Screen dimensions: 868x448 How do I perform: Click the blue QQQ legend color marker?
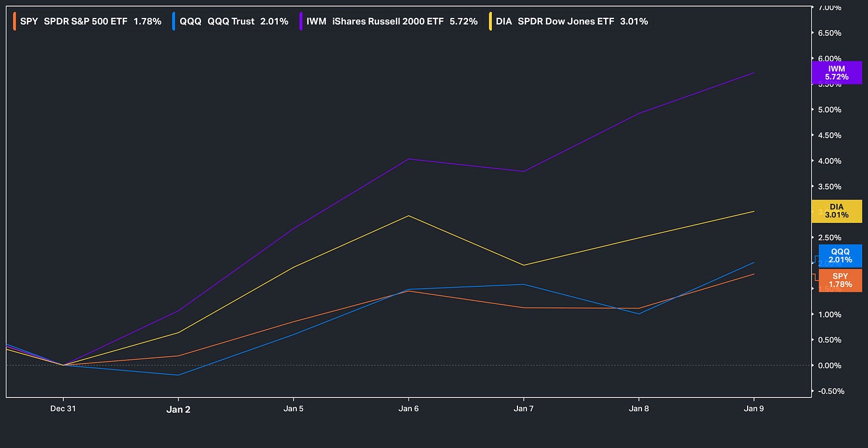point(173,21)
